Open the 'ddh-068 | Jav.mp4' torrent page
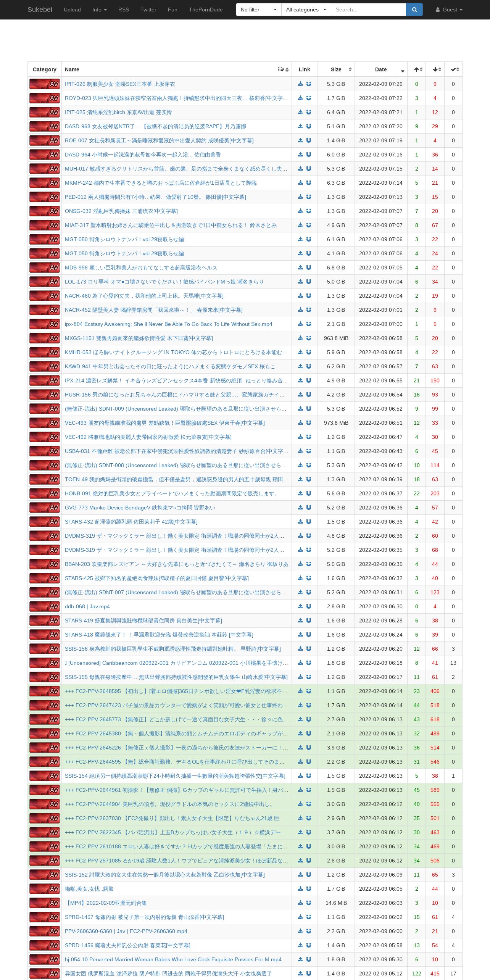 pyautogui.click(x=87, y=606)
